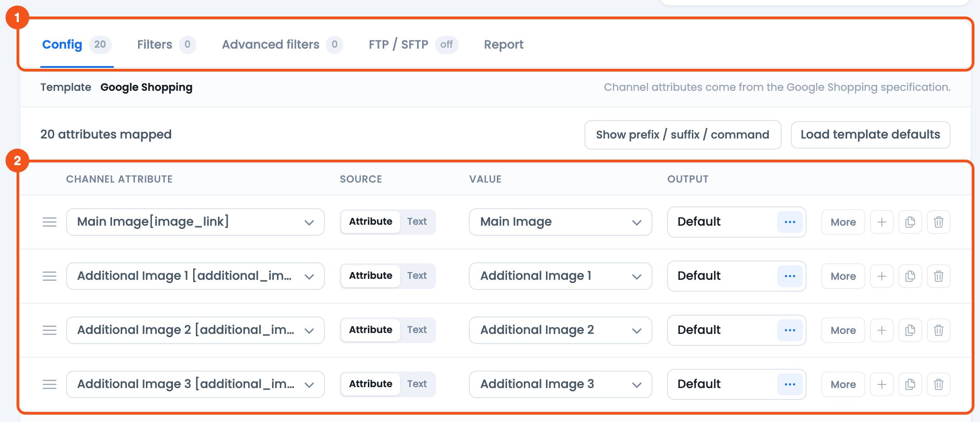Switch Main Image source to Text
980x422 pixels.
(x=417, y=222)
